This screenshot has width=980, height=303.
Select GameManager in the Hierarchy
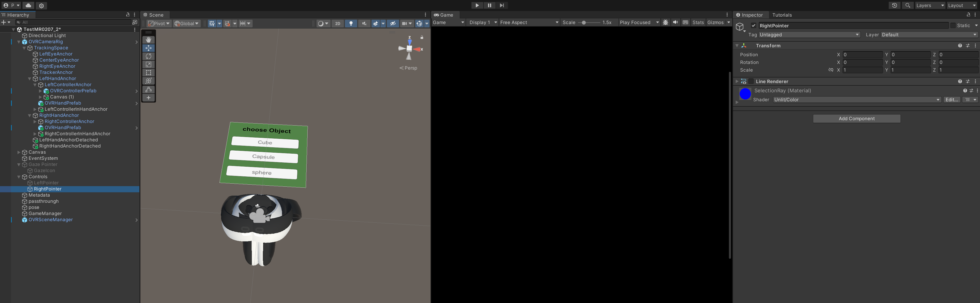45,214
